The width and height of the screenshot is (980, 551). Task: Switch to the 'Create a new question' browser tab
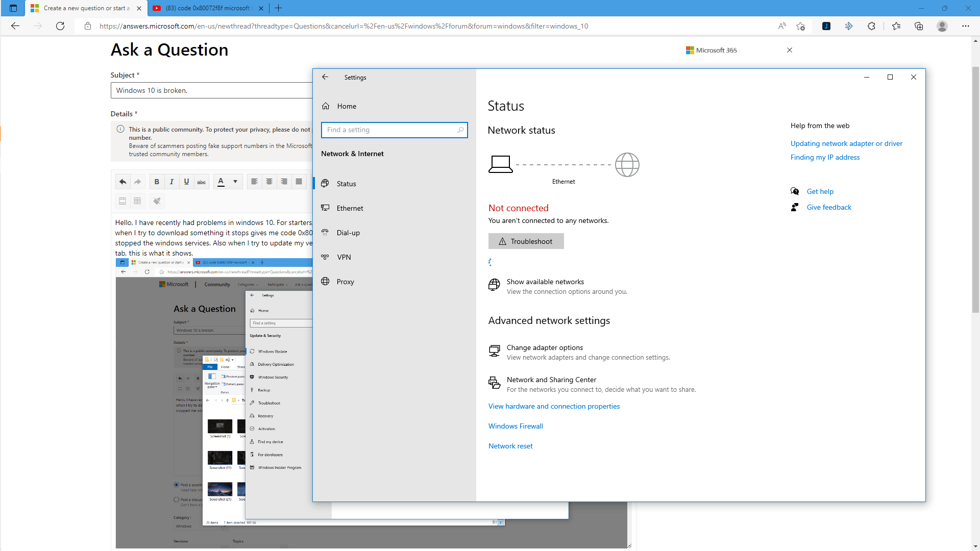86,8
